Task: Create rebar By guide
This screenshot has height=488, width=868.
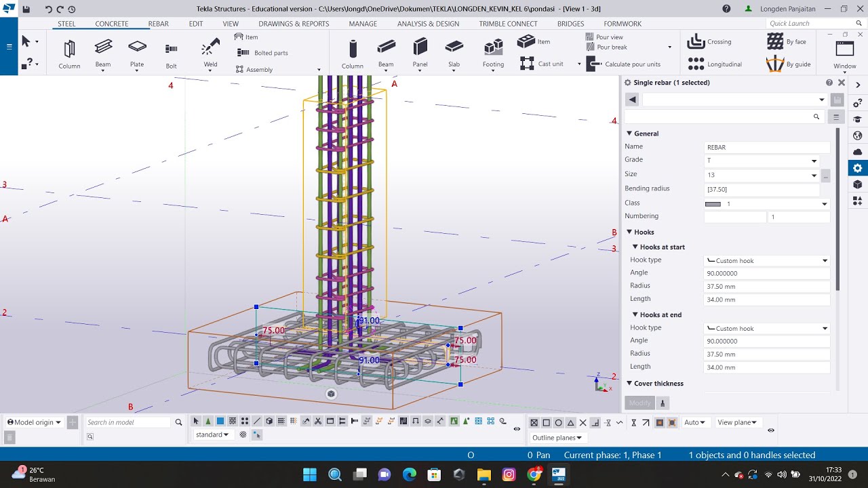Action: coord(789,64)
